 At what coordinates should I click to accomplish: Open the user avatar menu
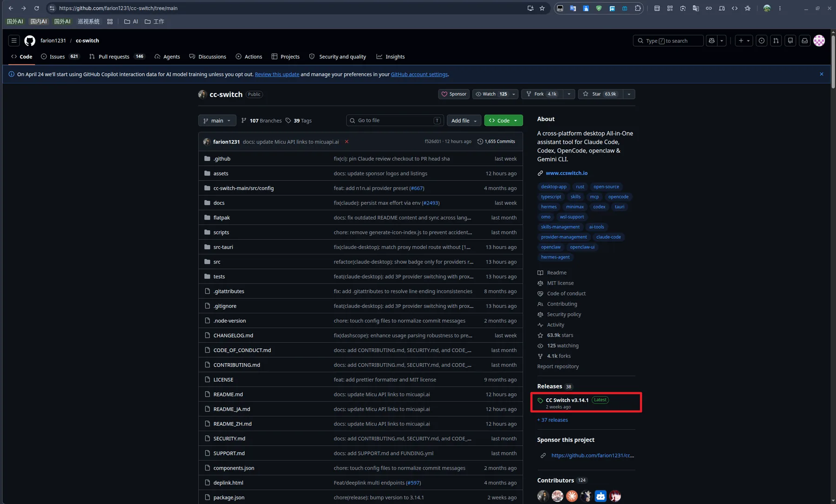[819, 41]
